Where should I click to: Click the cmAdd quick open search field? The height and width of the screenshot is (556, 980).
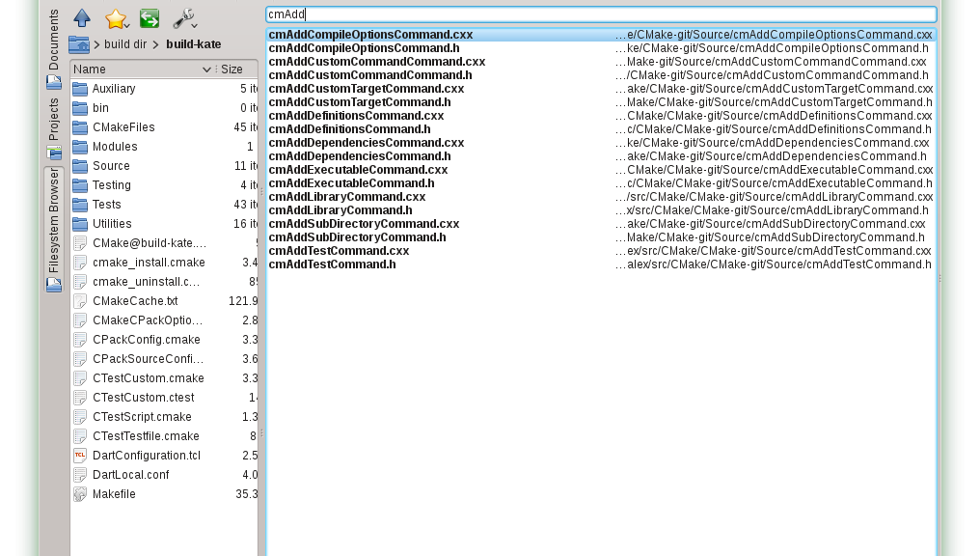pos(600,14)
